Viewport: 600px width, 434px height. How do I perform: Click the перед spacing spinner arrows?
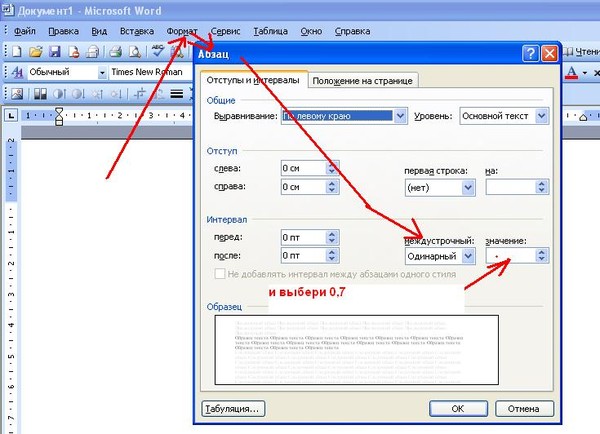[x=332, y=237]
